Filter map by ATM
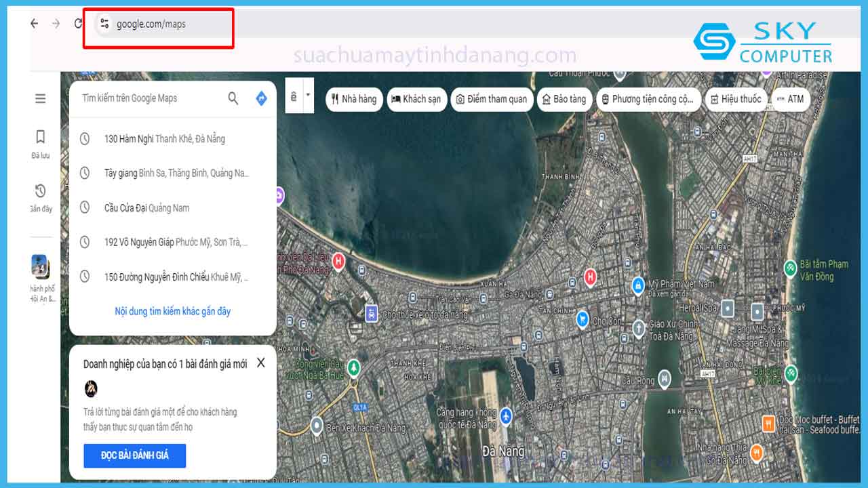This screenshot has height=488, width=868. tap(790, 99)
